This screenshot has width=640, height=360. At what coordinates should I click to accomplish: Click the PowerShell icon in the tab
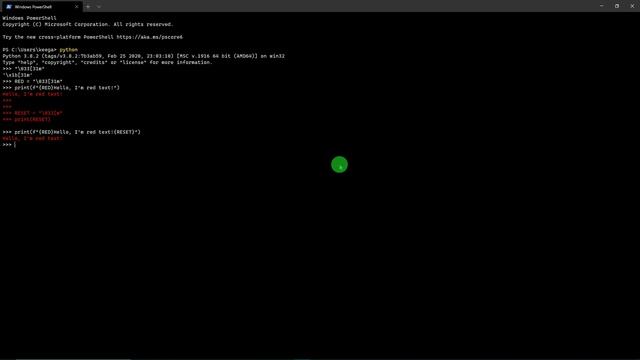[9, 7]
